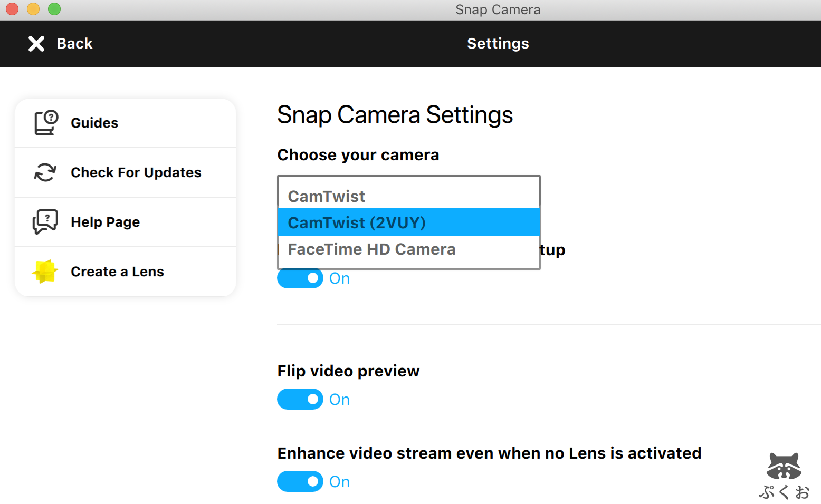The height and width of the screenshot is (504, 821).
Task: Click the Back label in the header
Action: tap(74, 44)
